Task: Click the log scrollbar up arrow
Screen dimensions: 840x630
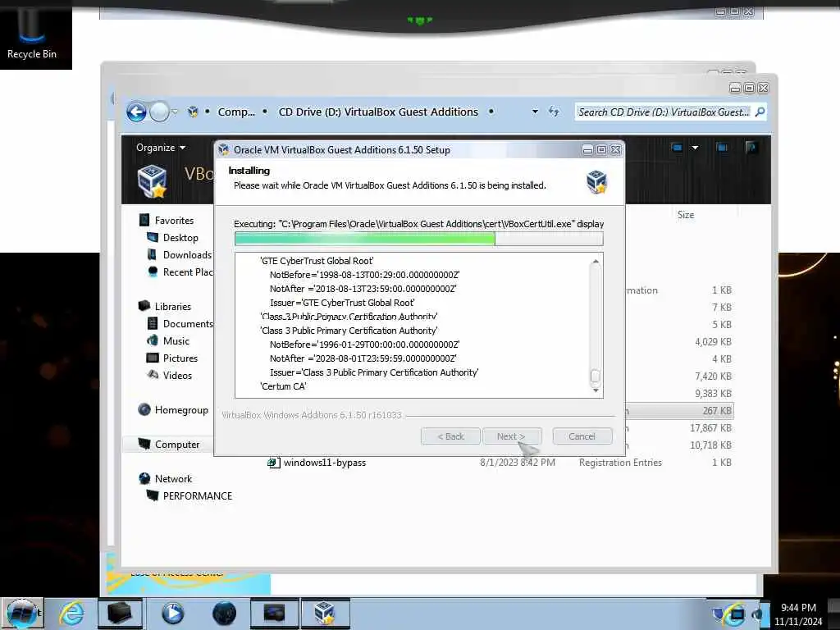Action: (x=596, y=261)
